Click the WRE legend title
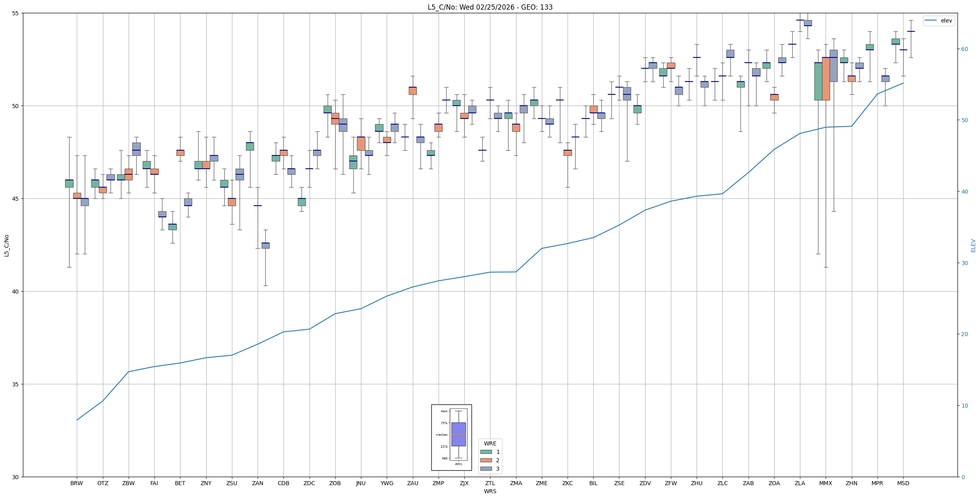Image resolution: width=980 pixels, height=498 pixels. pos(490,443)
